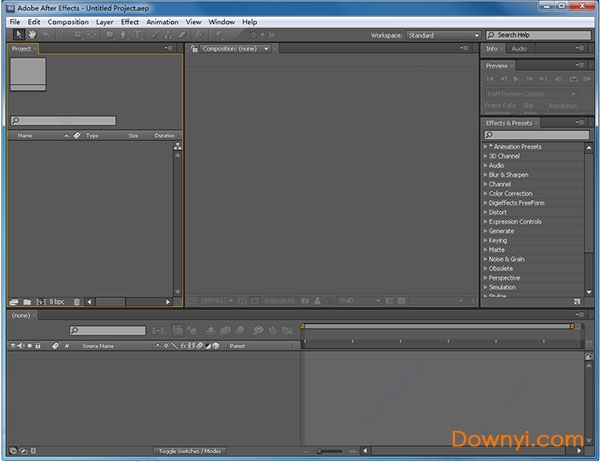Create a new composition from Project panel
Screen dimensions: 600x463
pos(41,302)
